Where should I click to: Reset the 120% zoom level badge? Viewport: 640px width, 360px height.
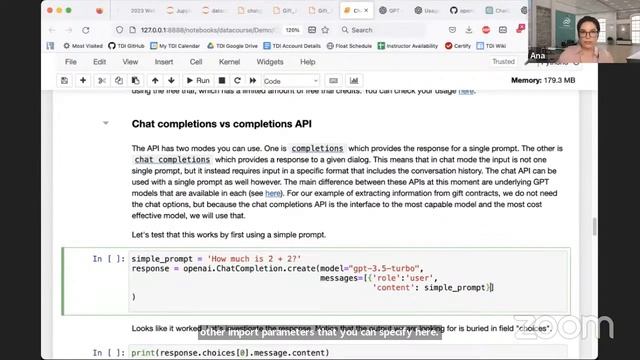click(292, 30)
